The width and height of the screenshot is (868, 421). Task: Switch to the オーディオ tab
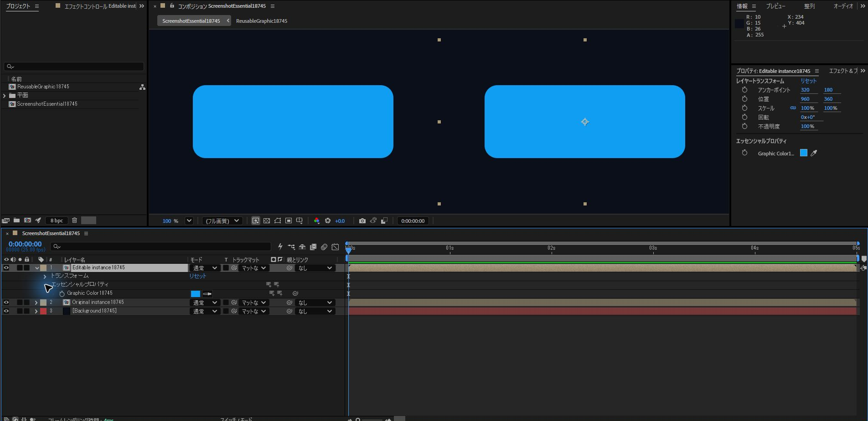843,6
